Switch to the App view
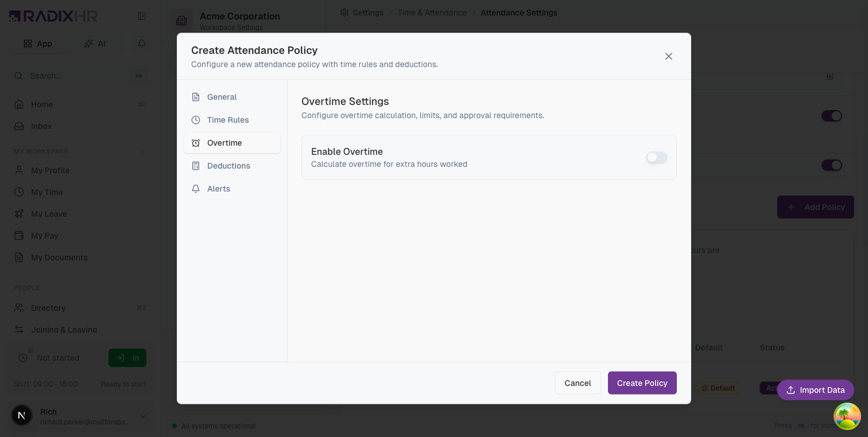868x437 pixels. [x=38, y=44]
